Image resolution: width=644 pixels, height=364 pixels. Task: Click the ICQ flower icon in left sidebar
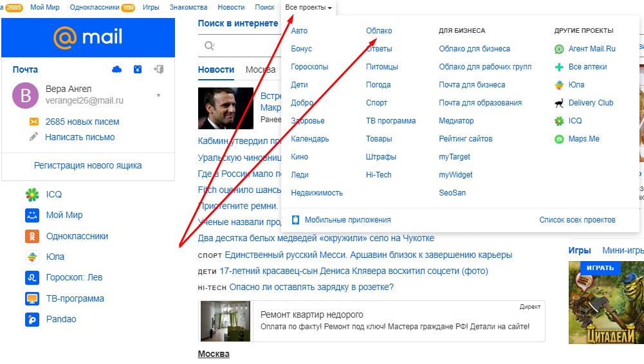(32, 194)
